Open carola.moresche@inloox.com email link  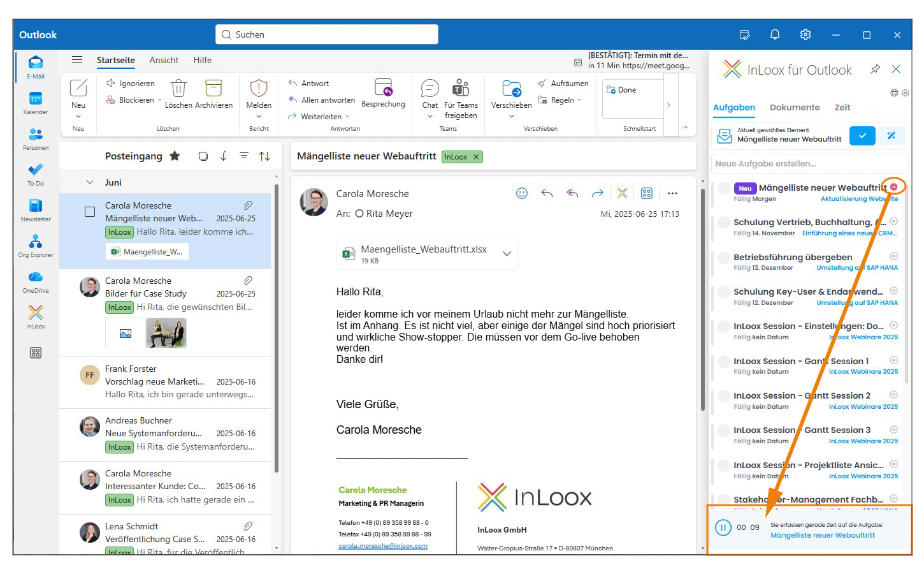pos(383,546)
